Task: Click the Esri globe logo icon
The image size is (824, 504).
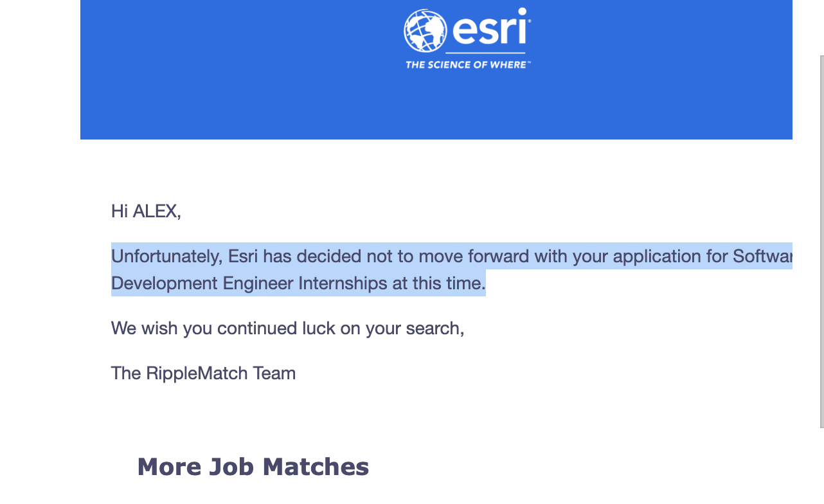Action: [x=425, y=31]
